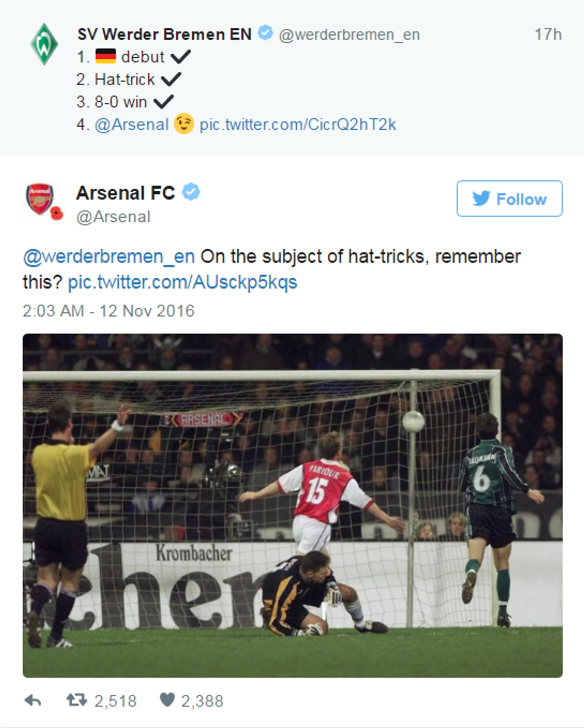Open pic.twitter.com/CicrQ2hT2k link
Screen dimensions: 584x728
click(298, 124)
